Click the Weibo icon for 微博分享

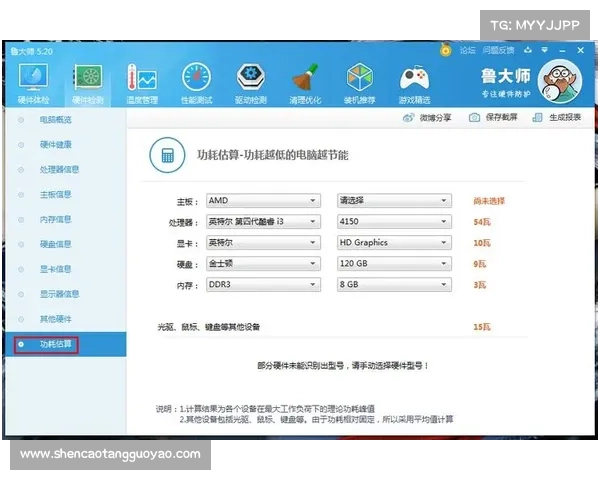[408, 118]
